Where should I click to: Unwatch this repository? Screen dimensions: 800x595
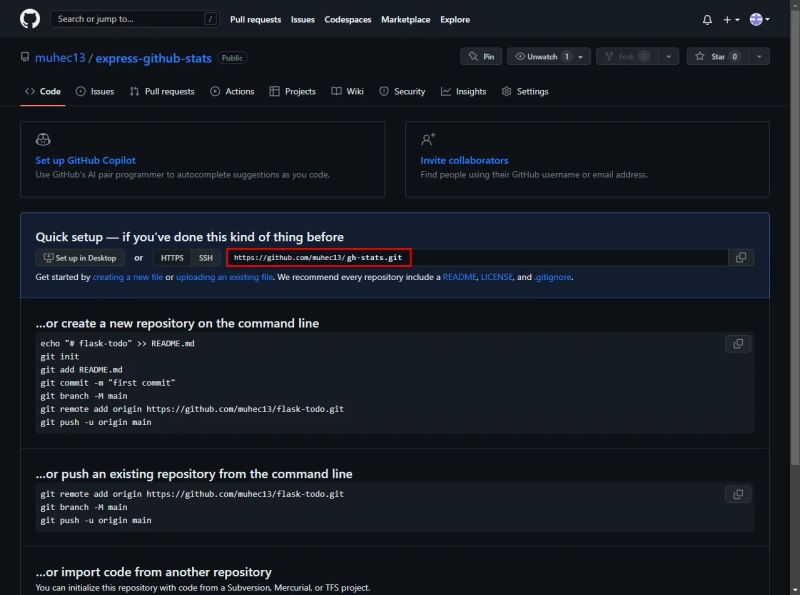tap(540, 57)
